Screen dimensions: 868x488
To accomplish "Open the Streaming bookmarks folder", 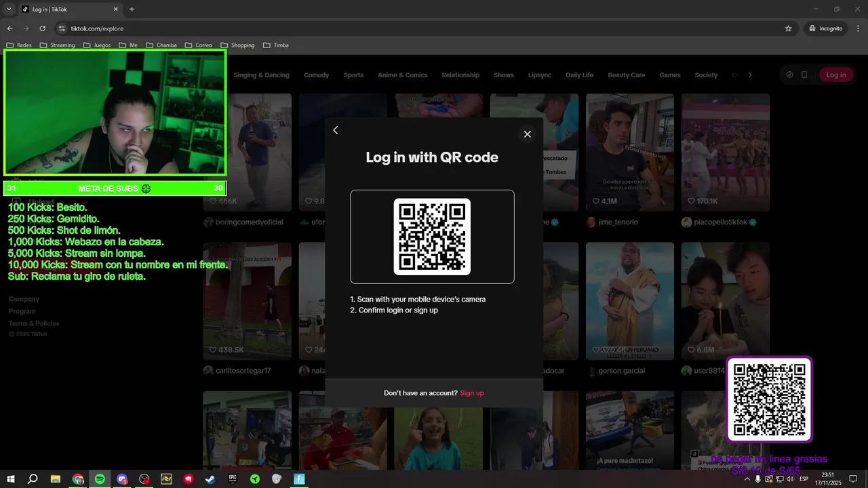I will [57, 45].
